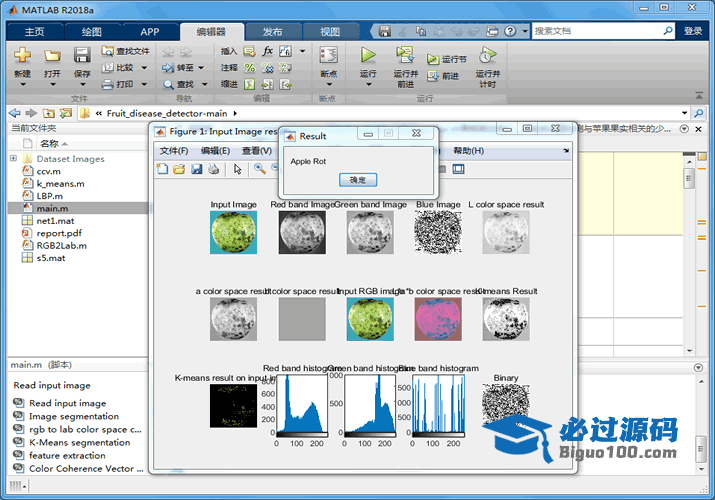This screenshot has height=500, width=715.
Task: Collapse the ribbon toolstrip arrow
Action: [699, 95]
